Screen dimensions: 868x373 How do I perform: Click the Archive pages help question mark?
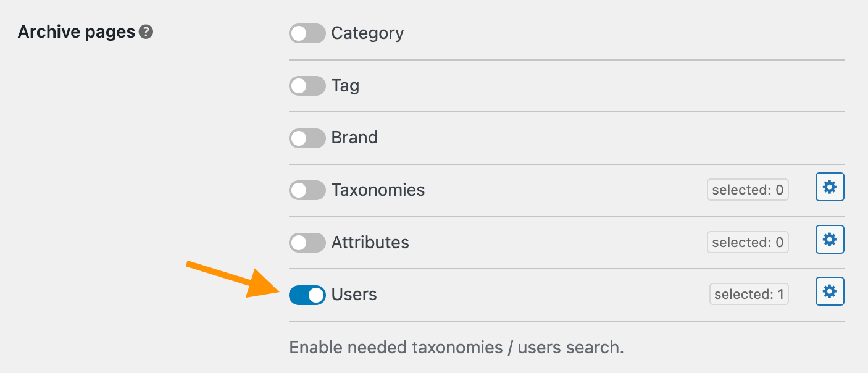146,32
